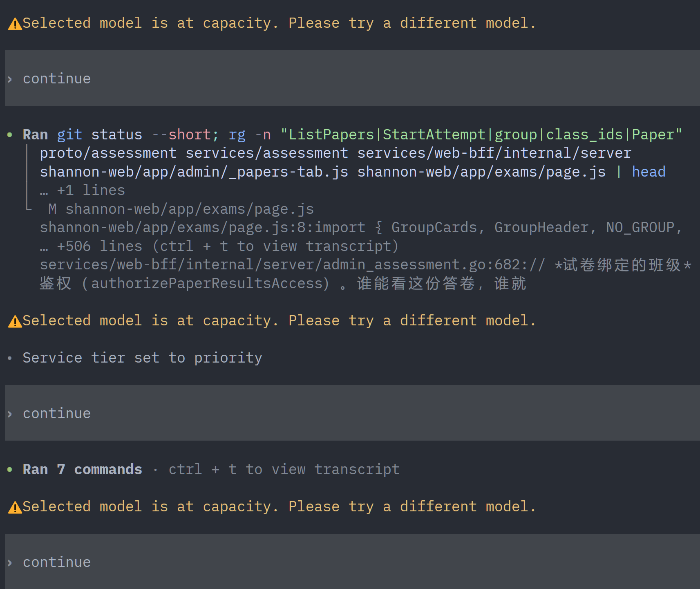Click the 'M shannon-web/app/exams/page.js' status line

pos(181,209)
